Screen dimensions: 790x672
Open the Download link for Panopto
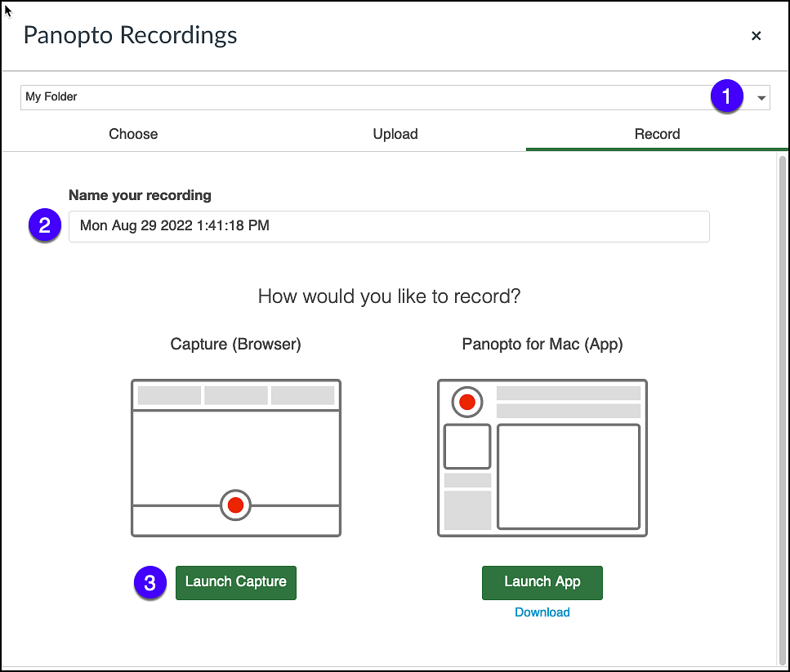point(542,612)
